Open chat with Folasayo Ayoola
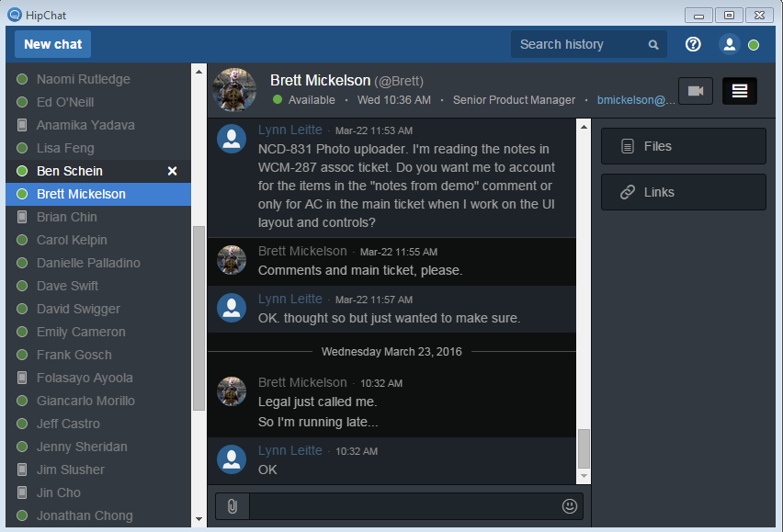Image resolution: width=783 pixels, height=532 pixels. (x=98, y=378)
